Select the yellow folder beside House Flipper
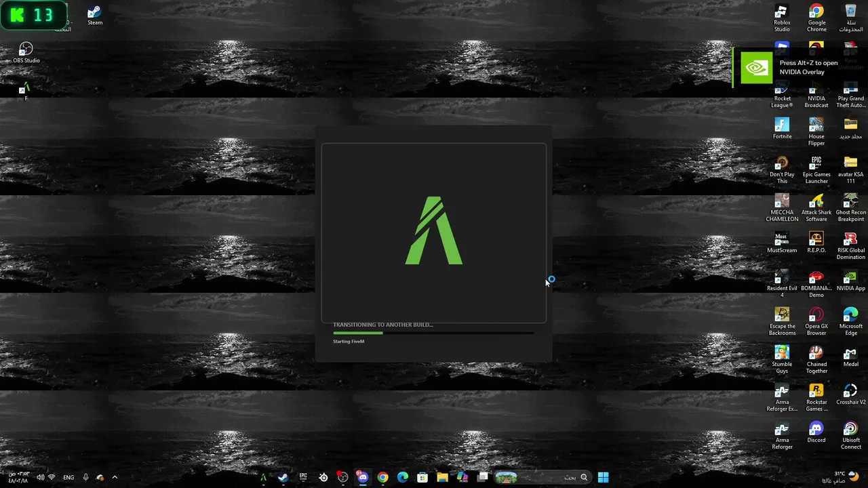868x488 pixels. (851, 129)
